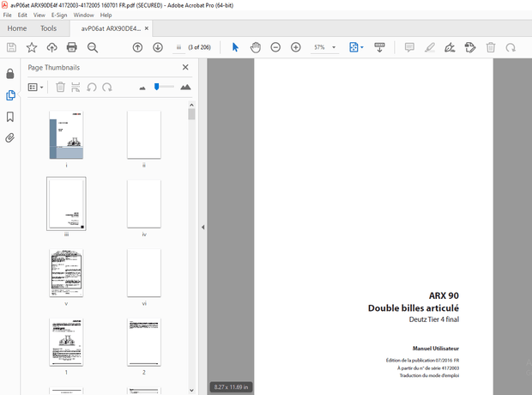Click the scrolling mode keyboard icon

point(379,47)
